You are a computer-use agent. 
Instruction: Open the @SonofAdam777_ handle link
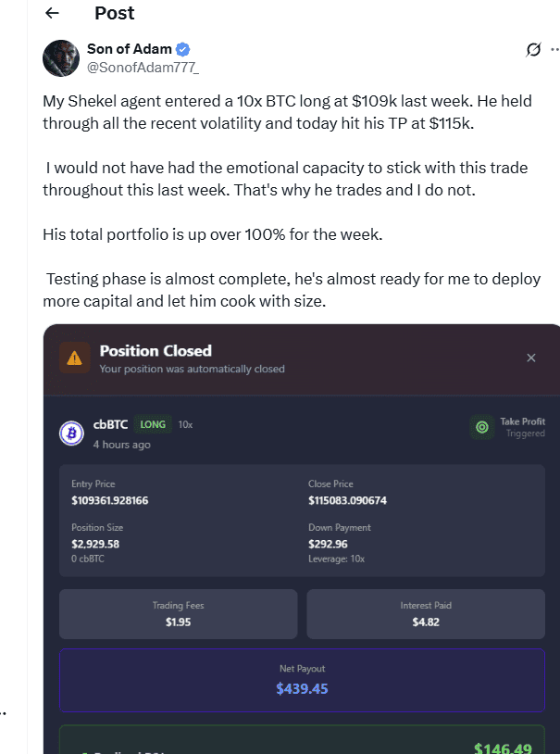(143, 67)
